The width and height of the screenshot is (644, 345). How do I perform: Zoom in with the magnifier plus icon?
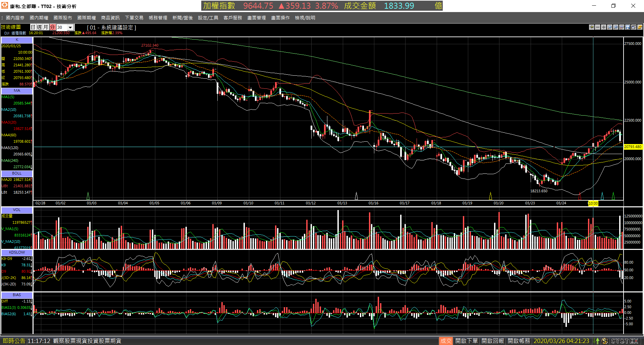(616, 27)
